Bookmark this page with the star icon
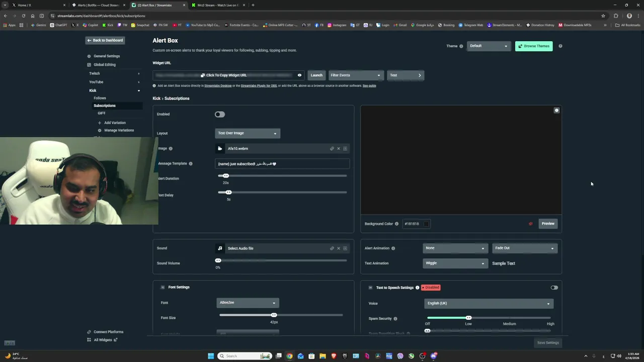 pos(603,16)
